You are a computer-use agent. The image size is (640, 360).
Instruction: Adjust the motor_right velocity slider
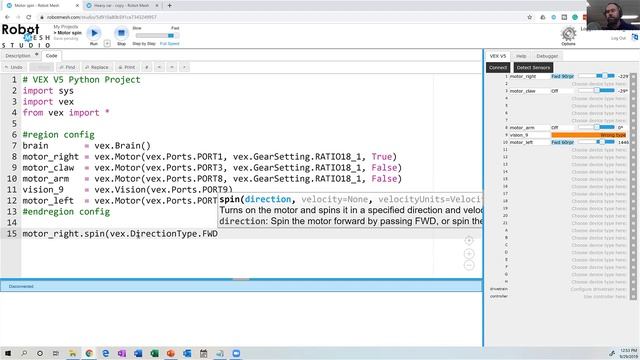[596, 76]
